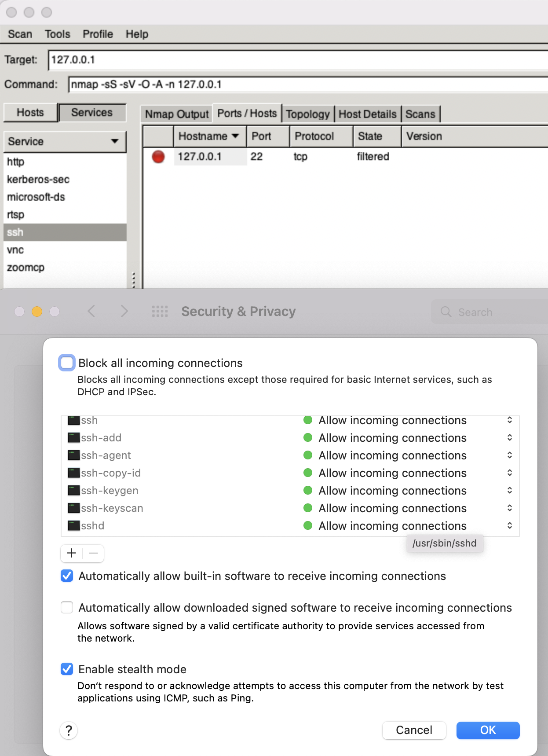This screenshot has width=548, height=756.
Task: Sort by the Version column header
Action: (475, 136)
